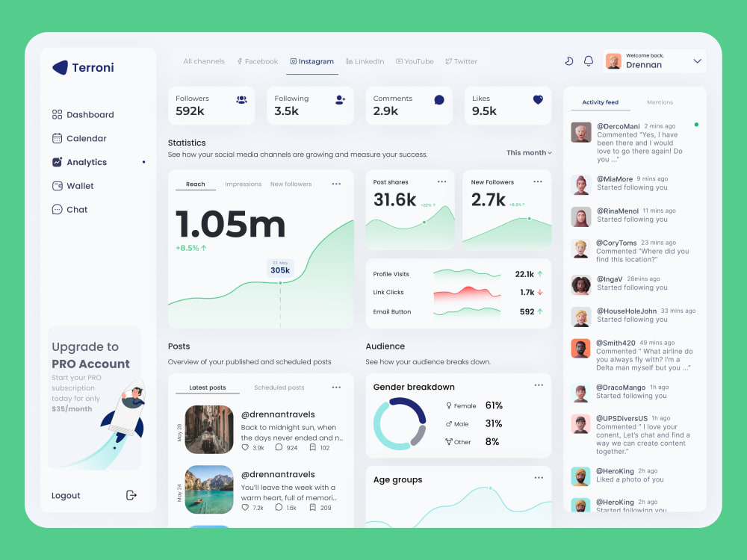The width and height of the screenshot is (747, 560).
Task: Click the gender breakdown donut chart
Action: tap(399, 424)
